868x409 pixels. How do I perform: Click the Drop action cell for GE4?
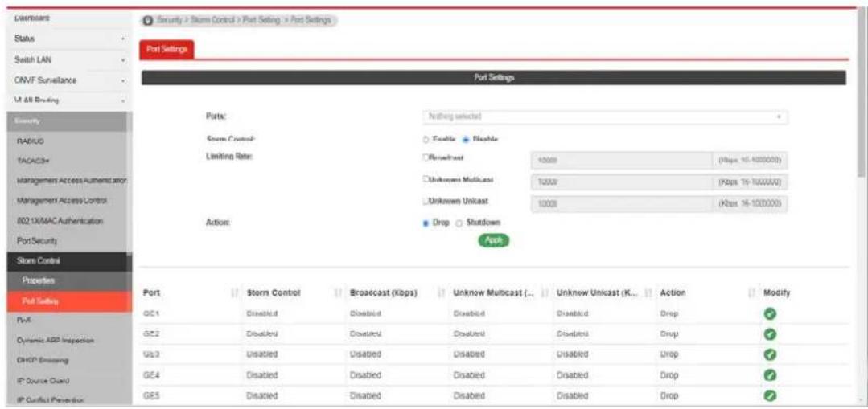click(668, 375)
